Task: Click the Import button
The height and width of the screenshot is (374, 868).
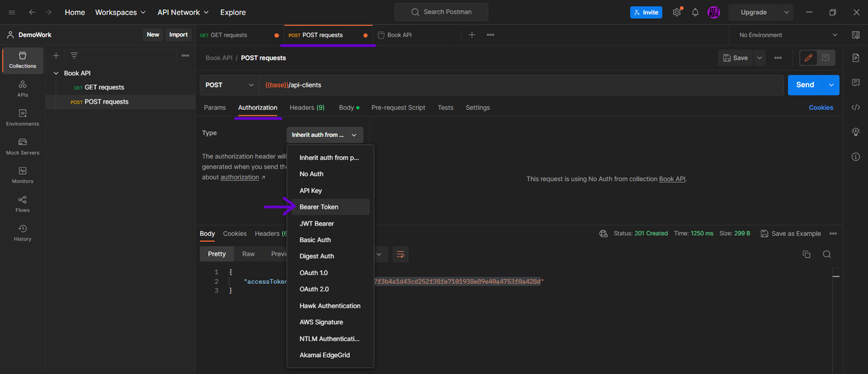Action: pos(178,35)
